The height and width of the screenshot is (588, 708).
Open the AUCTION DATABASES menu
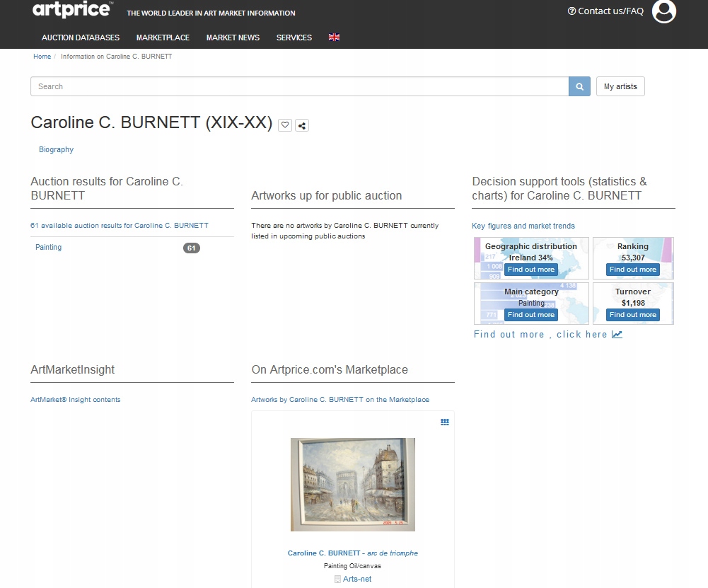point(81,38)
